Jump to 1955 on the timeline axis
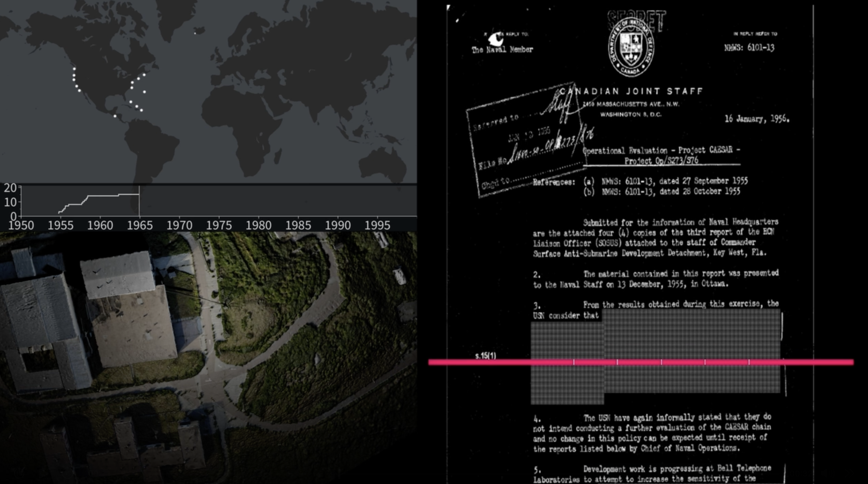Viewport: 868px width, 484px height. pos(60,225)
